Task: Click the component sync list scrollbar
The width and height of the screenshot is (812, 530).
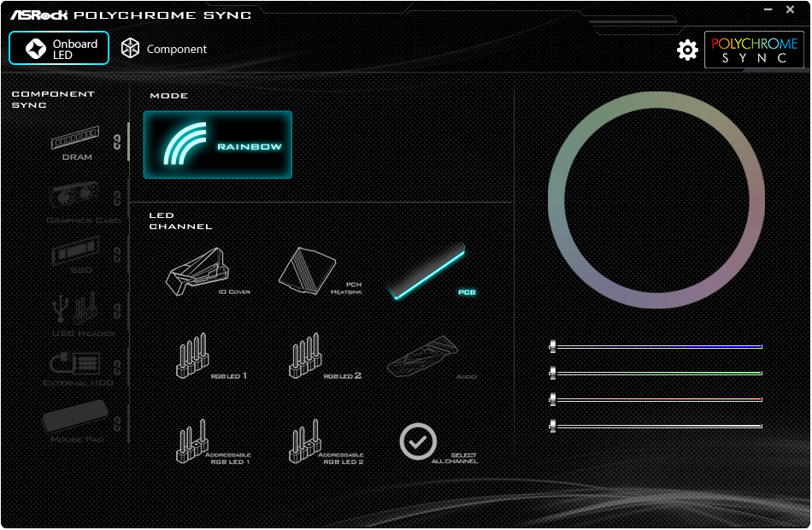Action: tap(128, 141)
